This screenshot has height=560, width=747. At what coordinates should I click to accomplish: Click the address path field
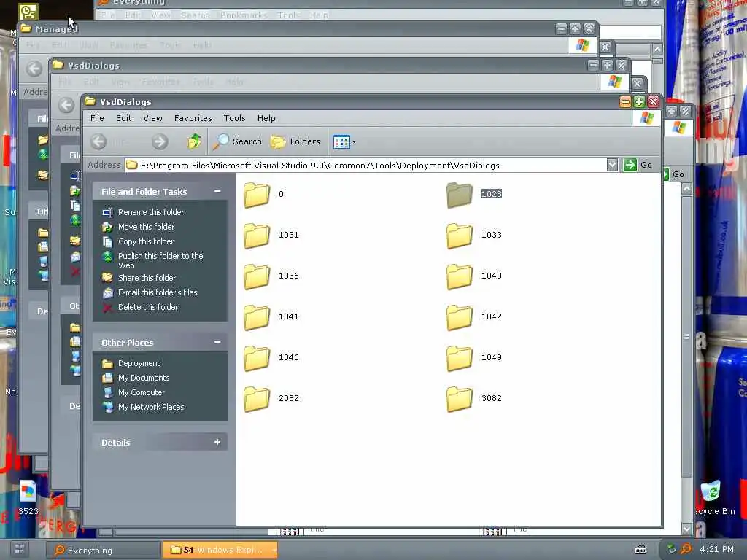pos(365,166)
